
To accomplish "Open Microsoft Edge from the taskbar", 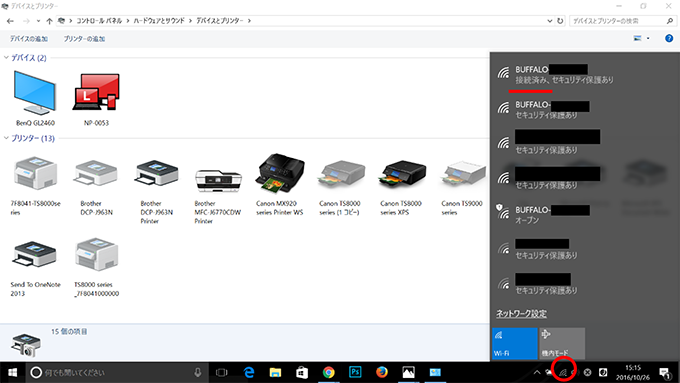I will [249, 372].
